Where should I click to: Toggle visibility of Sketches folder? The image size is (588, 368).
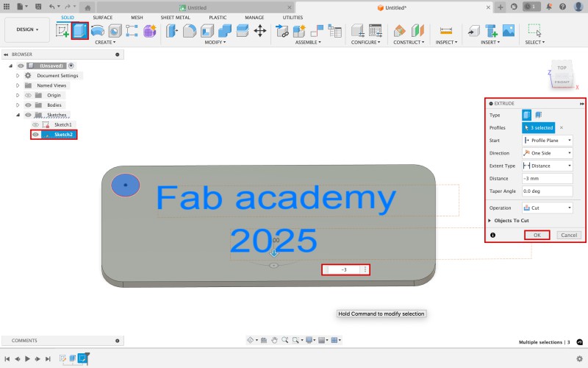click(x=28, y=115)
